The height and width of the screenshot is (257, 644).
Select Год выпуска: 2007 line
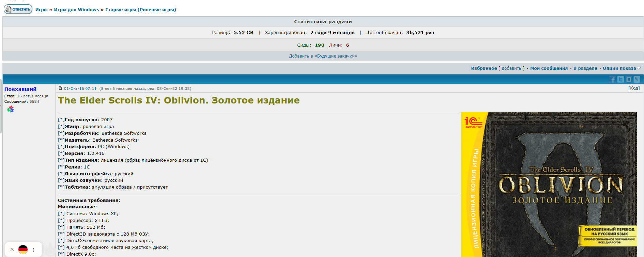tap(85, 120)
